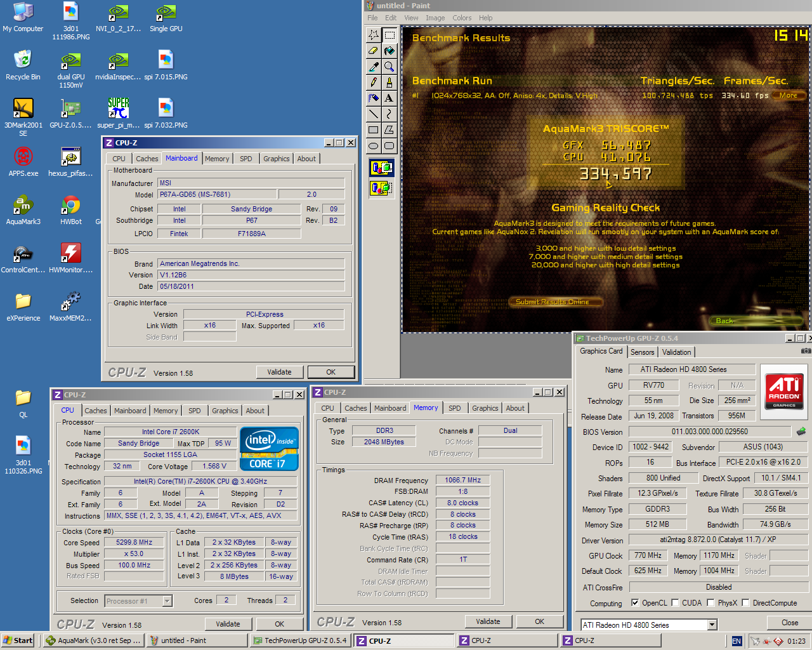The width and height of the screenshot is (812, 650).
Task: Select the Polygon tool in Paint
Action: pos(390,130)
